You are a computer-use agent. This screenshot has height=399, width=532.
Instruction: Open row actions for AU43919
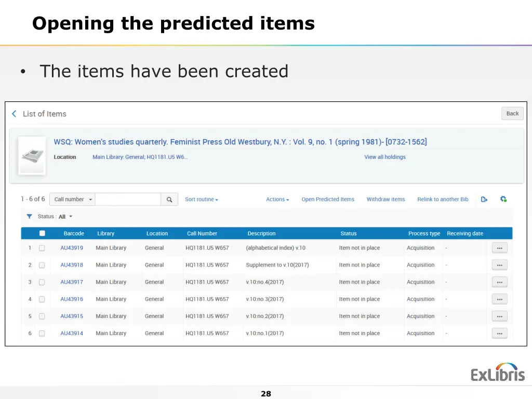point(499,248)
